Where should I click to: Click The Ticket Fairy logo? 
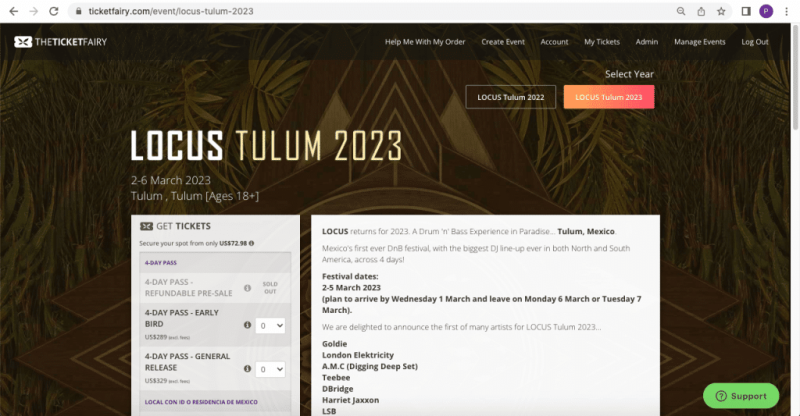61,42
